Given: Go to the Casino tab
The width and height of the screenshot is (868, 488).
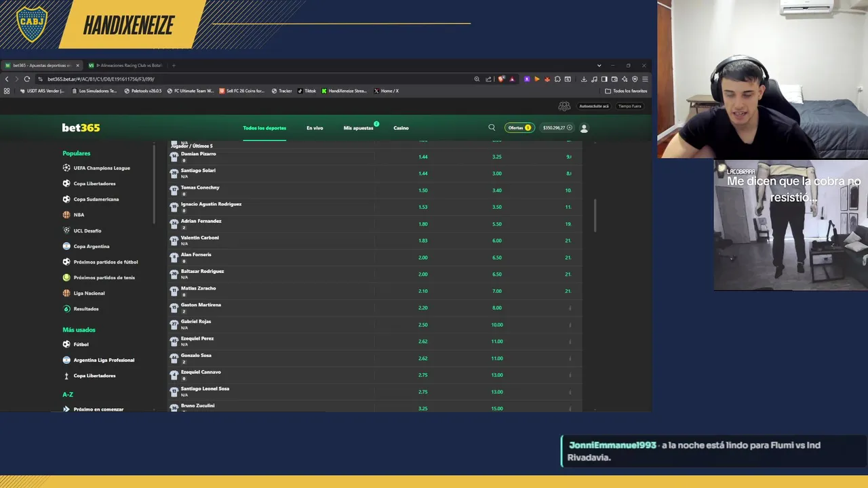Looking at the screenshot, I should pos(401,127).
